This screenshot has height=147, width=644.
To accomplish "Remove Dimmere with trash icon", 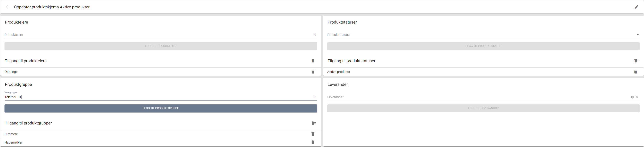I will pyautogui.click(x=313, y=134).
